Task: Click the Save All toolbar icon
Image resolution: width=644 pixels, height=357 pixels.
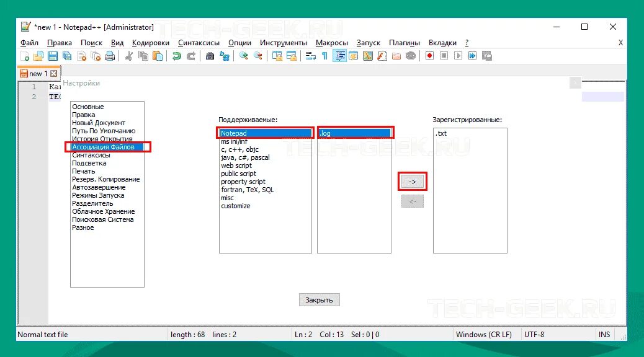Action: click(66, 56)
